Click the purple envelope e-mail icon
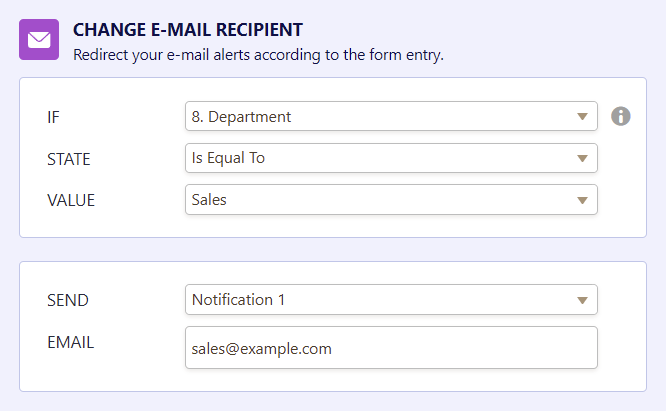The height and width of the screenshot is (411, 666). pyautogui.click(x=39, y=40)
